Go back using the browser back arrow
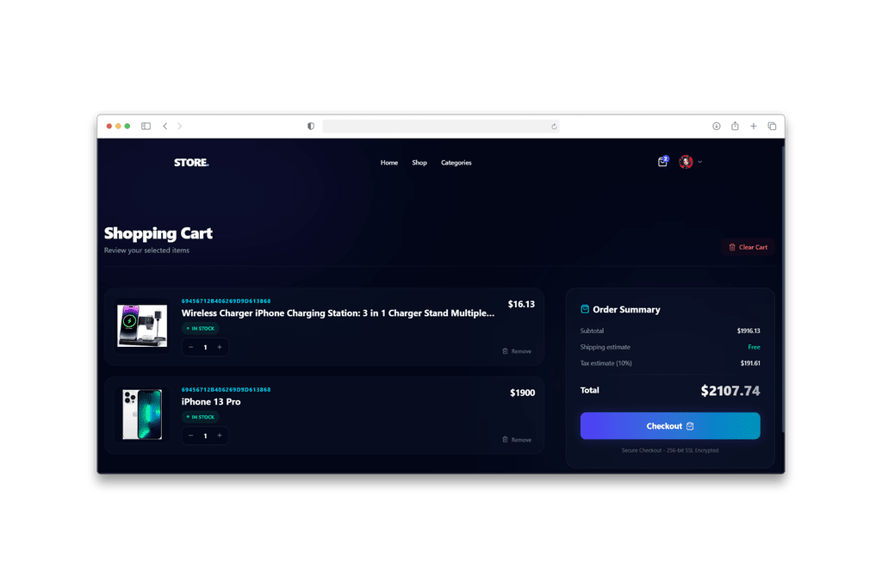Image resolution: width=882 pixels, height=588 pixels. tap(165, 126)
